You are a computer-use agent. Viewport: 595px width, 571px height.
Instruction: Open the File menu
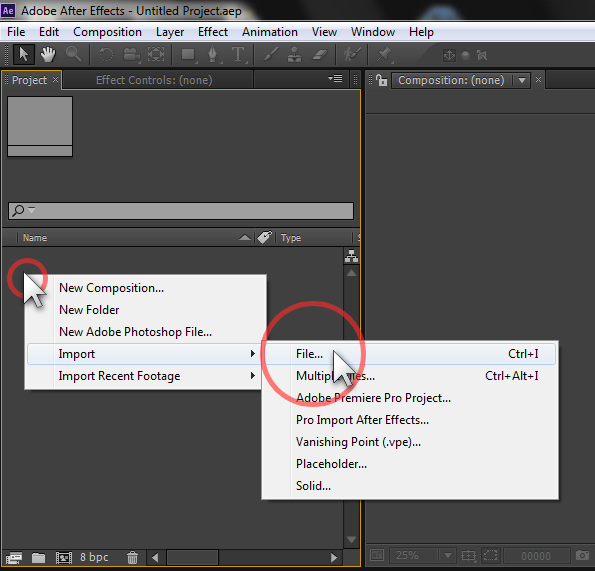(16, 32)
